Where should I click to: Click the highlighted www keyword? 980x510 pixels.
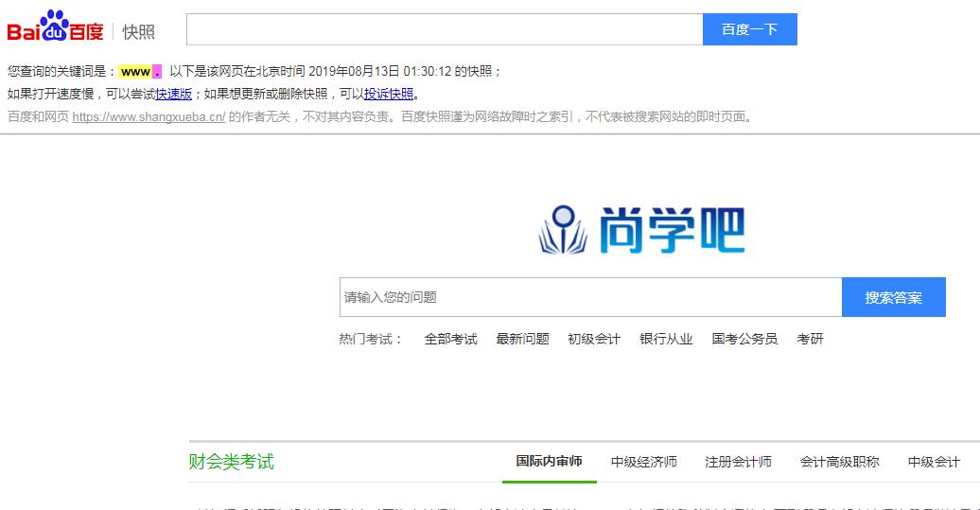click(x=135, y=72)
